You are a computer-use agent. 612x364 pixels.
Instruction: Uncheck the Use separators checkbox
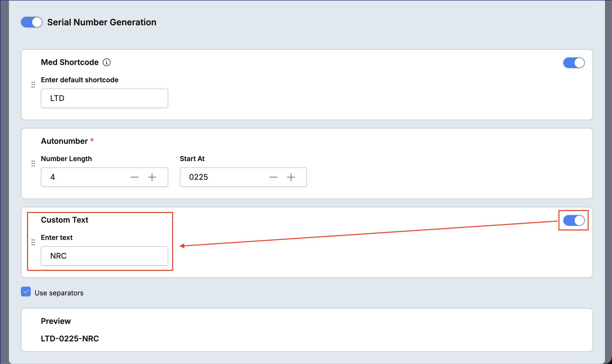click(26, 292)
